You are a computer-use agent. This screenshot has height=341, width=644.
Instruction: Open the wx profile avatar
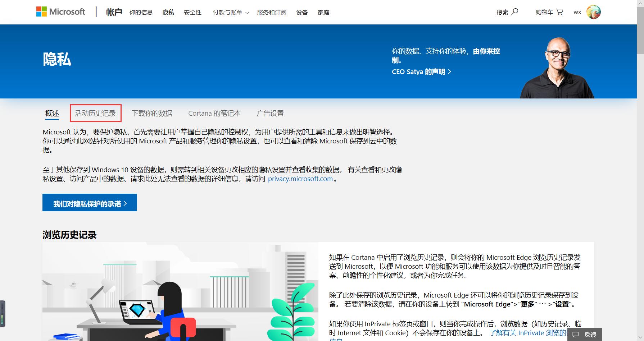pyautogui.click(x=593, y=11)
